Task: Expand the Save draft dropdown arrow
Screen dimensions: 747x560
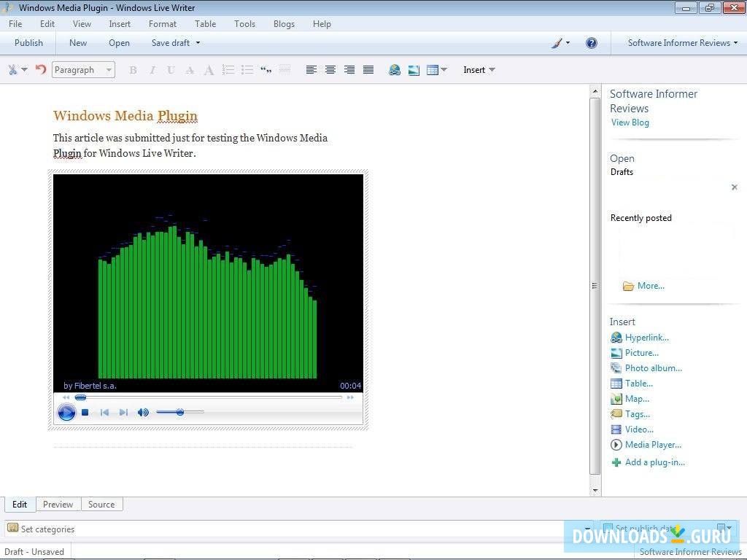Action: [x=198, y=43]
